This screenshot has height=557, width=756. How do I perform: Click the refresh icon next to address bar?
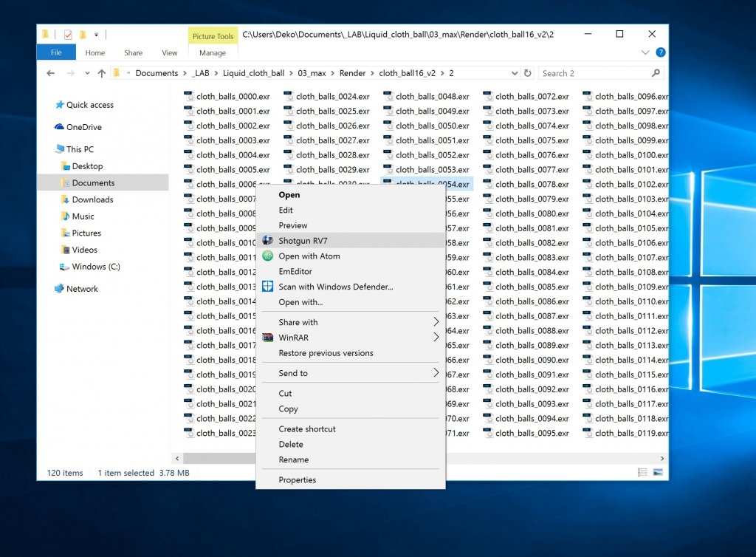click(527, 73)
